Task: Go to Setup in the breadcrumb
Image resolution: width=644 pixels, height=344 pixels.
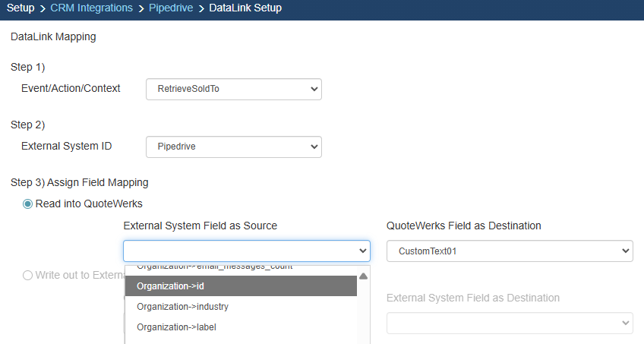Action: pyautogui.click(x=21, y=8)
